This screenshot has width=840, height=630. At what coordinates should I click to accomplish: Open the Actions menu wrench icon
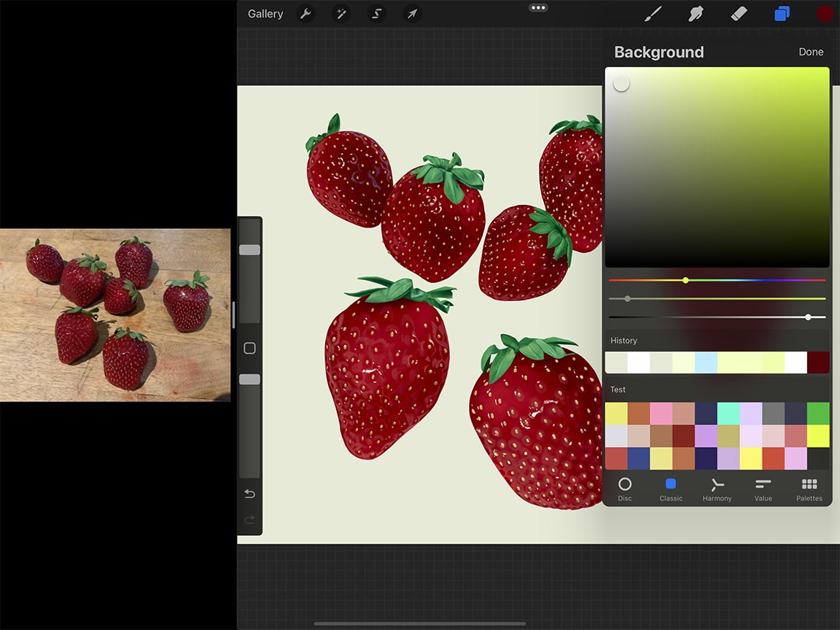point(306,13)
